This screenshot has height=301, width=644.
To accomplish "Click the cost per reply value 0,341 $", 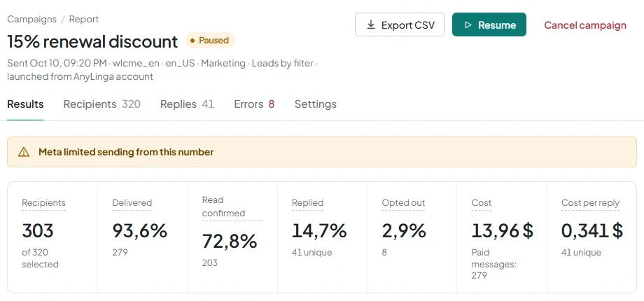I will (x=591, y=231).
